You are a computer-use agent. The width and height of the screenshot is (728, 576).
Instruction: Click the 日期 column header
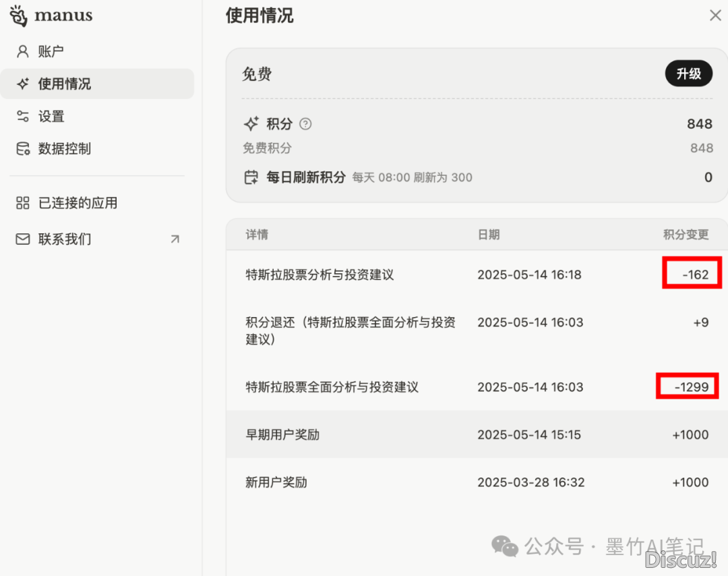489,235
